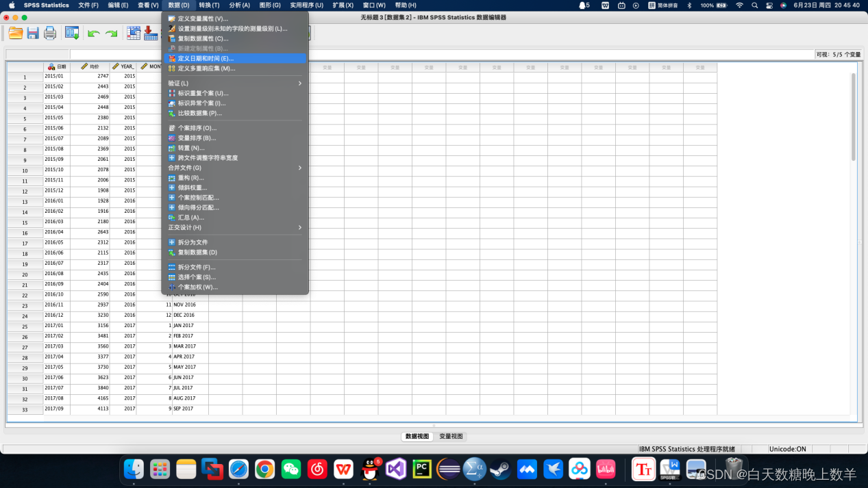Switch to the 变量视图 tab
The height and width of the screenshot is (488, 868).
pyautogui.click(x=451, y=436)
